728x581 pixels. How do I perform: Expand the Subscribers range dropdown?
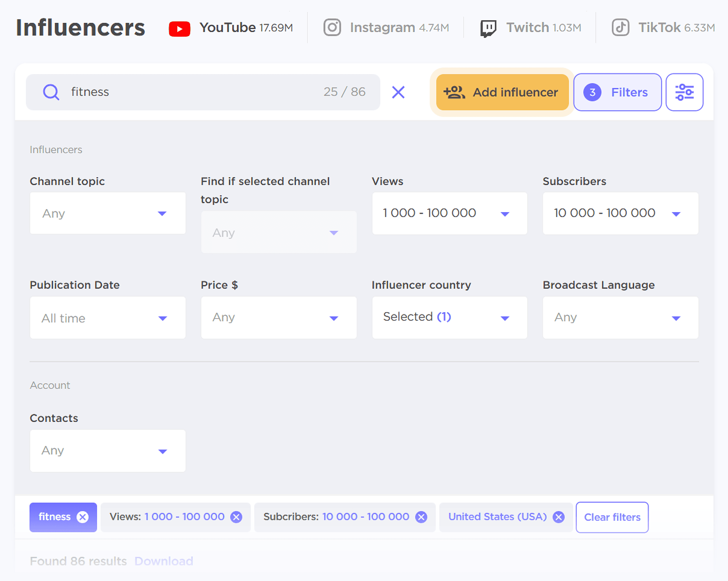pyautogui.click(x=621, y=213)
